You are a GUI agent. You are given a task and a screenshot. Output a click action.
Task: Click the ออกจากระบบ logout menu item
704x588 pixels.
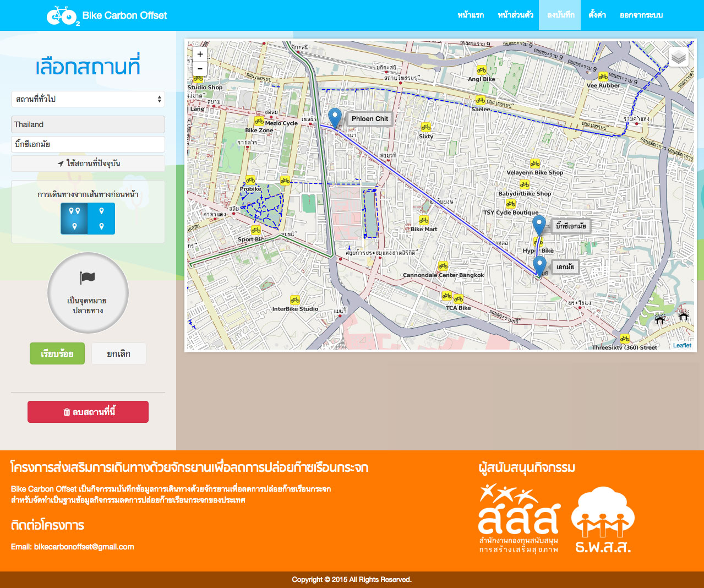(641, 15)
